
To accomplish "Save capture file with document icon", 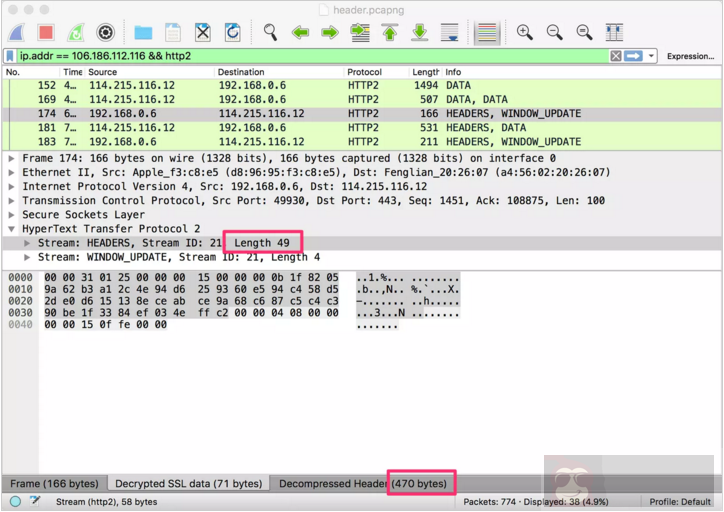I will (x=173, y=33).
